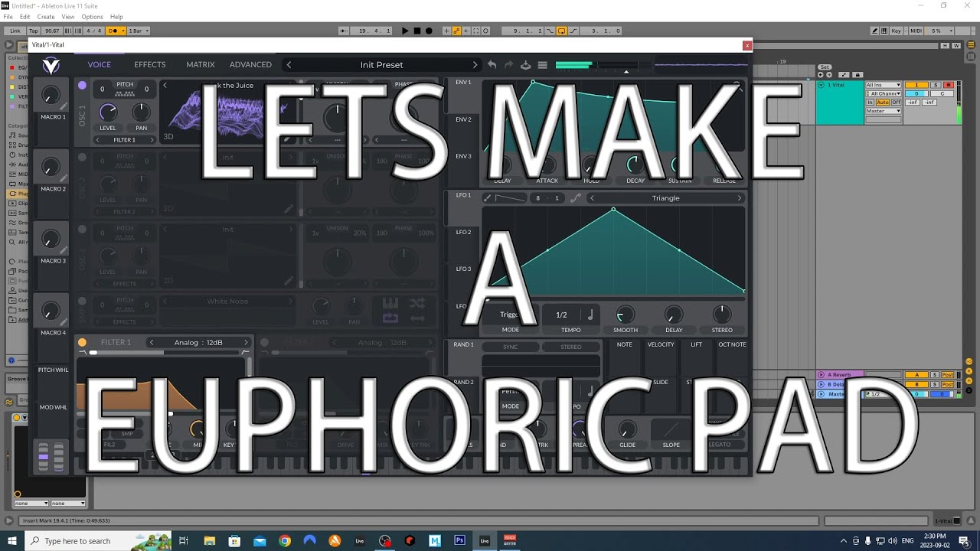
Task: Open the 1 Bar quantization dropdown
Action: (x=139, y=31)
